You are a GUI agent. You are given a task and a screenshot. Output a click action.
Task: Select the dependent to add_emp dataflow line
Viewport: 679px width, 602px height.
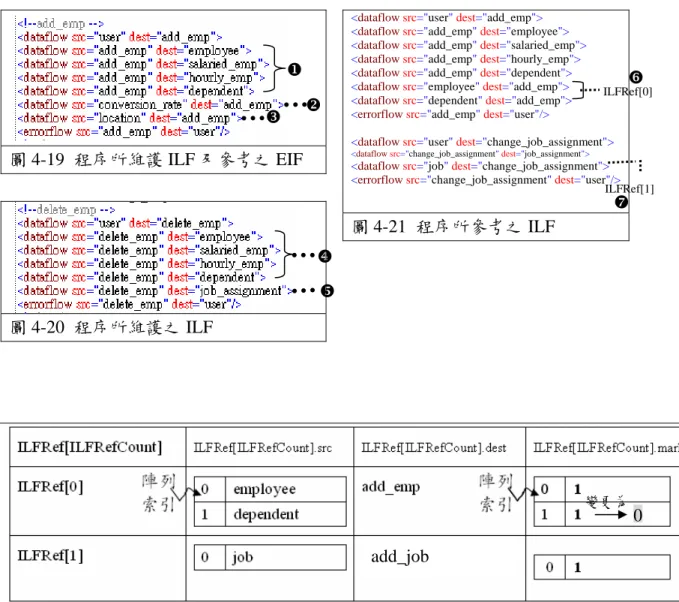(462, 100)
